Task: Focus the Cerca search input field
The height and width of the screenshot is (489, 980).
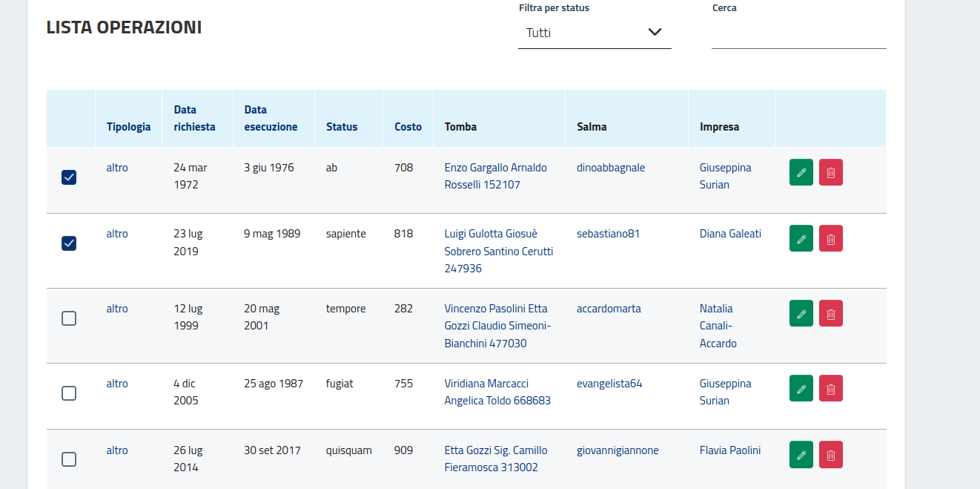Action: pyautogui.click(x=798, y=33)
